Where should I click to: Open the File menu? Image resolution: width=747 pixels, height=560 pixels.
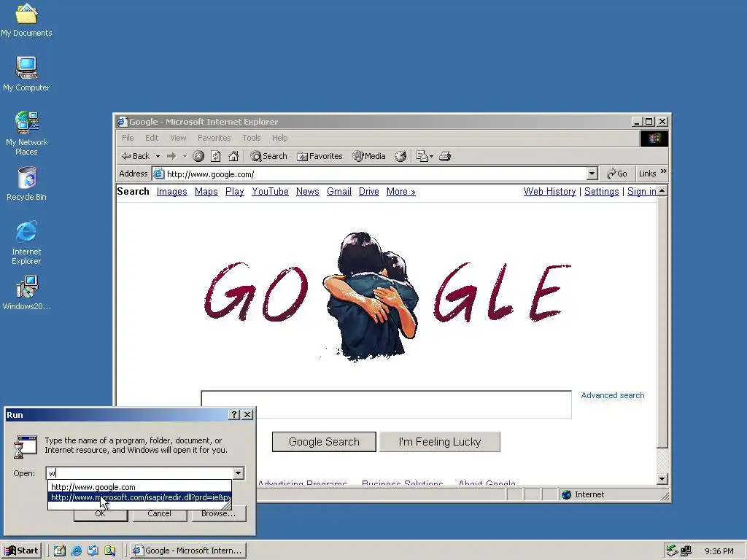coord(128,138)
